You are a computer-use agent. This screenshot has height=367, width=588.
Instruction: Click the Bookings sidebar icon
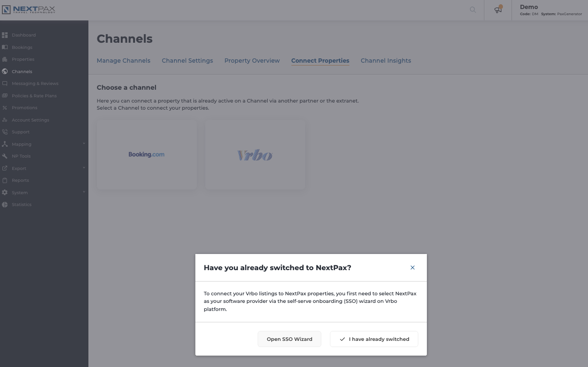point(5,47)
